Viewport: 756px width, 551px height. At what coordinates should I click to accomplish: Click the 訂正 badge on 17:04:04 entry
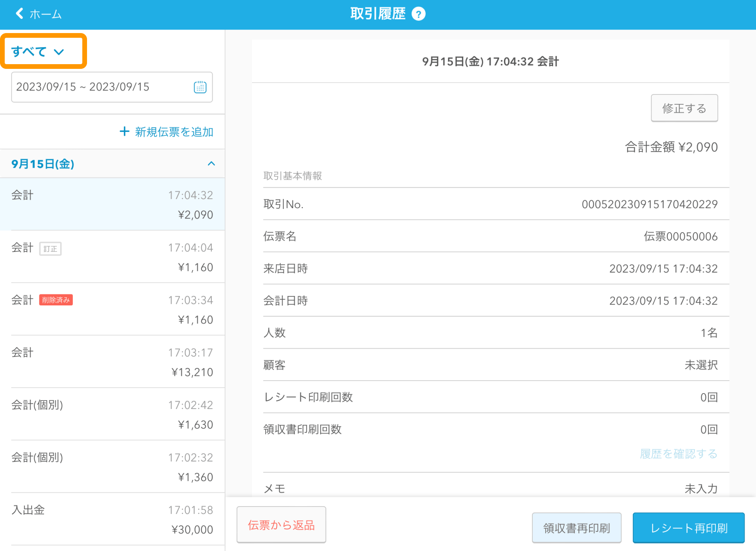(x=50, y=249)
